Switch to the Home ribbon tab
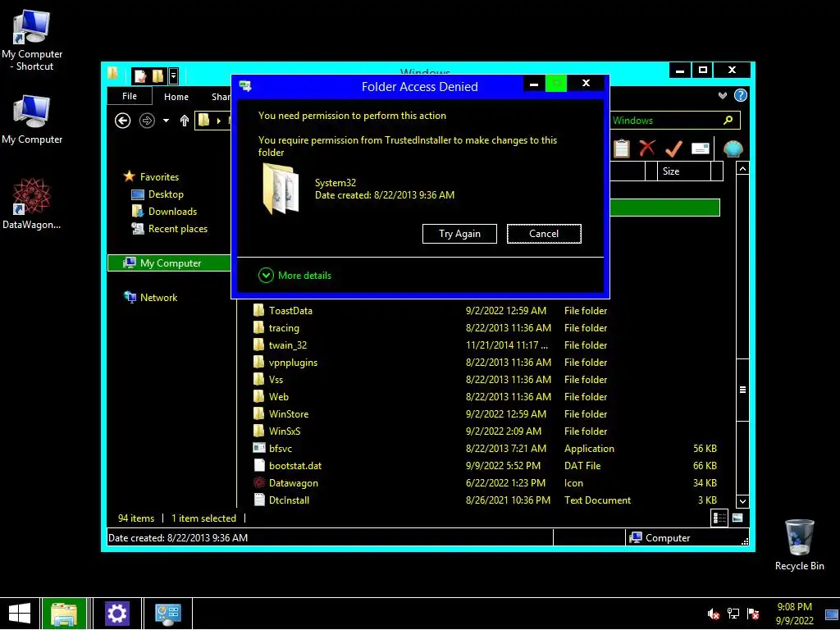 tap(176, 97)
